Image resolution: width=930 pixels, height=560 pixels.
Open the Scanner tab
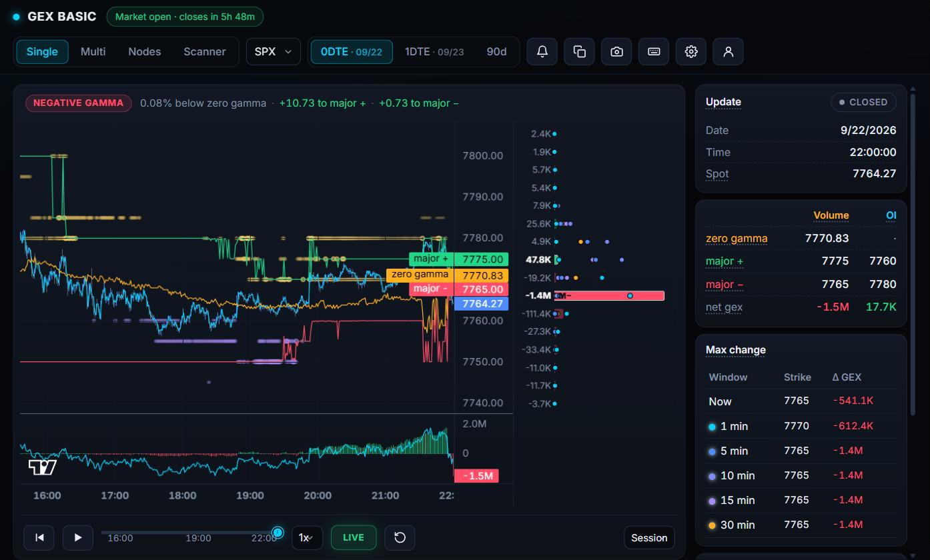pos(204,51)
